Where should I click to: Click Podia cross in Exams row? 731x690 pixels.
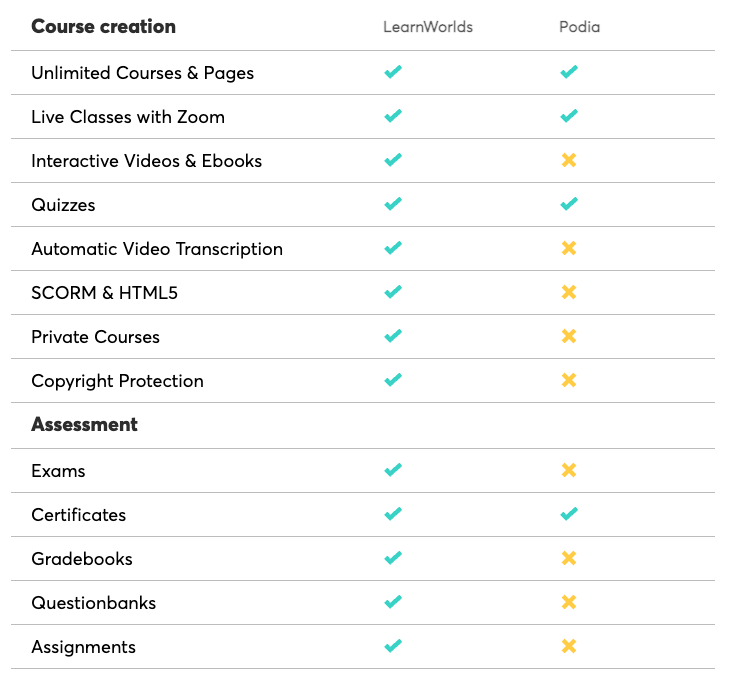coord(569,470)
